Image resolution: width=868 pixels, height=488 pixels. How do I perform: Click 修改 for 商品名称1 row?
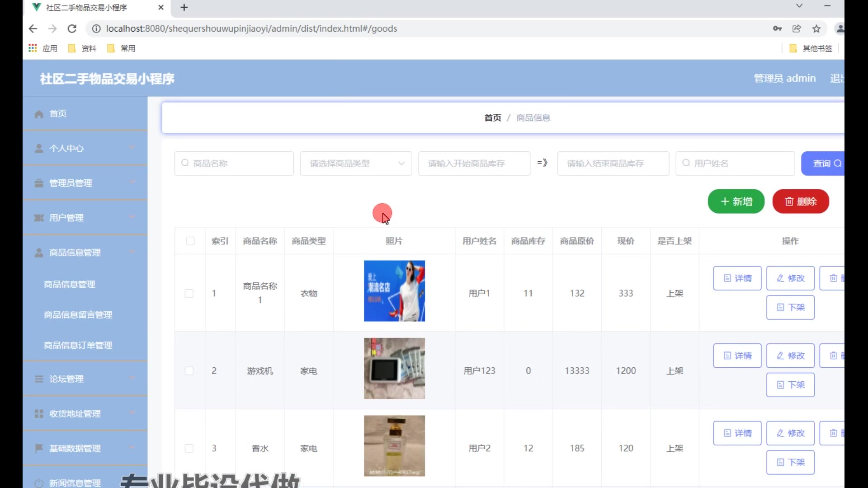pyautogui.click(x=790, y=278)
